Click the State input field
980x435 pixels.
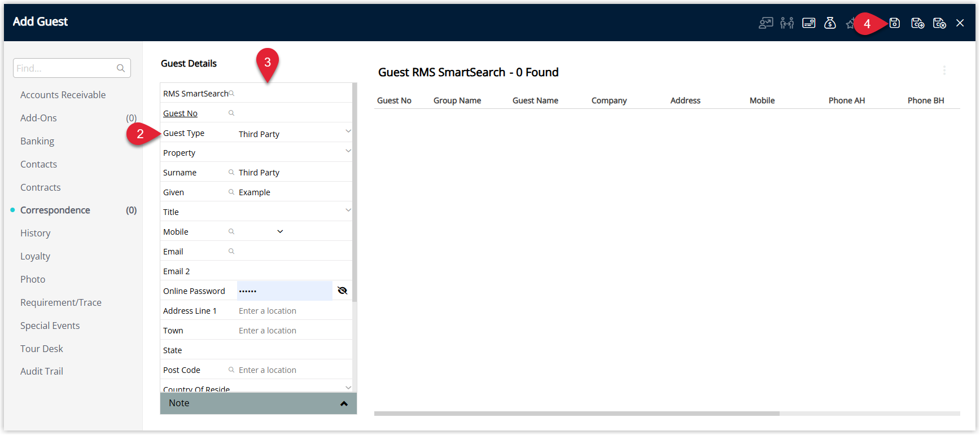coord(294,350)
